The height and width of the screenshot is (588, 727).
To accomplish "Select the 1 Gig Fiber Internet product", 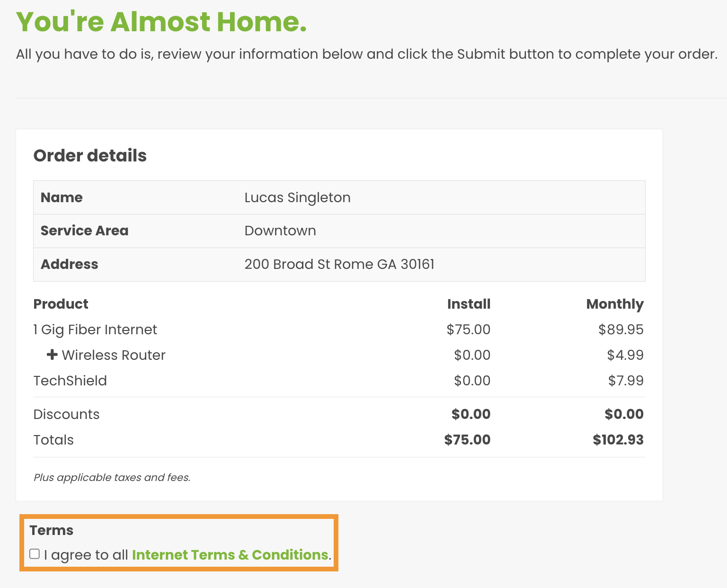I will [x=95, y=330].
